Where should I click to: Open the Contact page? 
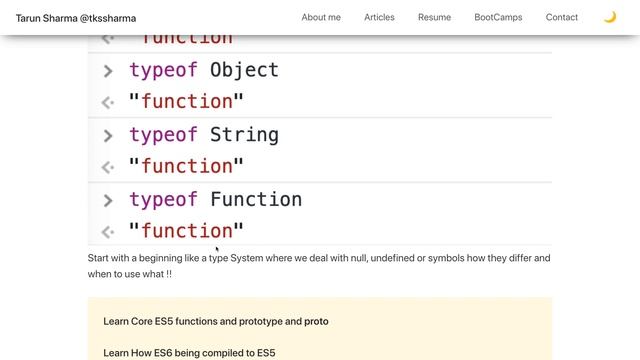pos(562,18)
